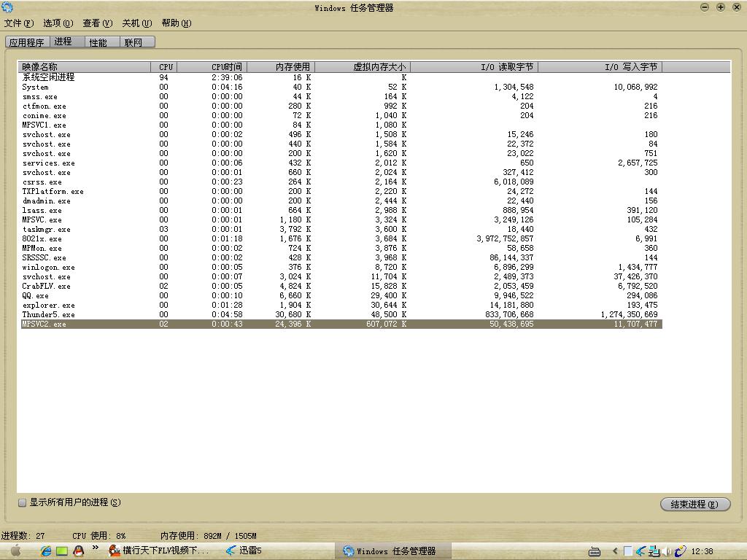Click the Thunder bird tray icon
Viewport: 747px width, 560px height.
point(640,551)
